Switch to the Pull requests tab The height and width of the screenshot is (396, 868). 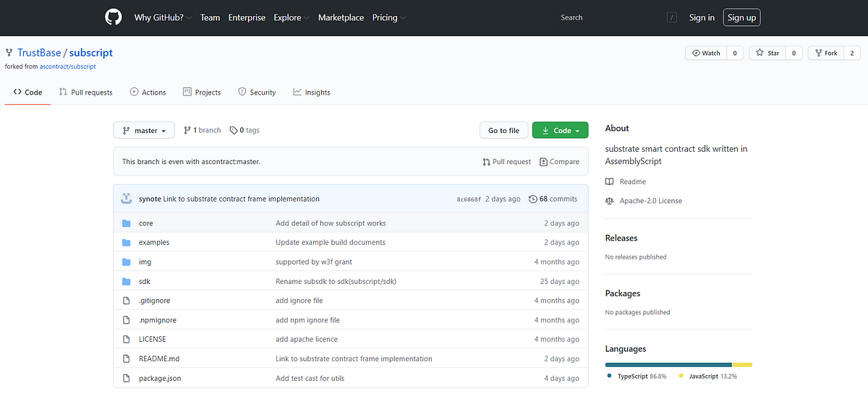[86, 92]
